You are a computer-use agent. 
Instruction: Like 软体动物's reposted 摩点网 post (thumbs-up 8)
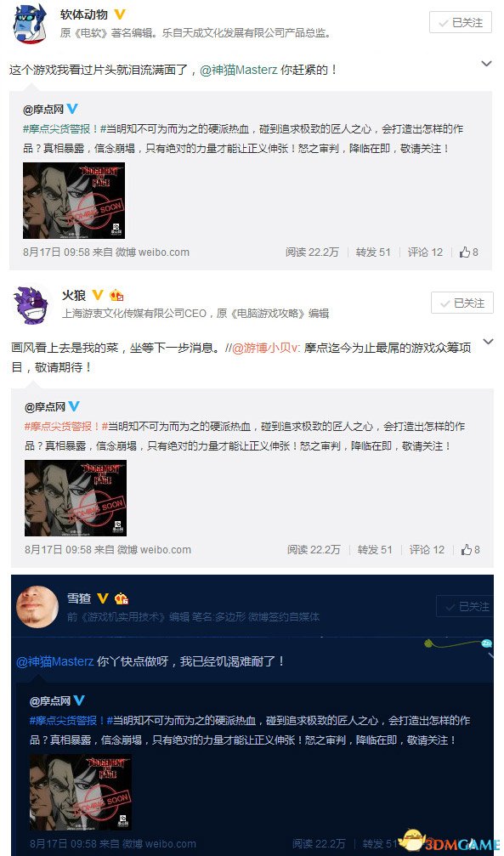pyautogui.click(x=469, y=252)
